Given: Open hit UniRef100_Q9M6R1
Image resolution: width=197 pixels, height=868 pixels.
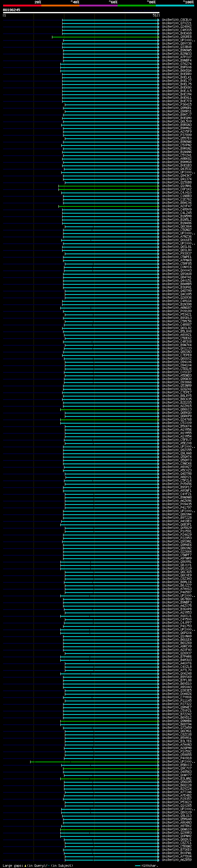Looking at the screenshot, I should 176,108.
